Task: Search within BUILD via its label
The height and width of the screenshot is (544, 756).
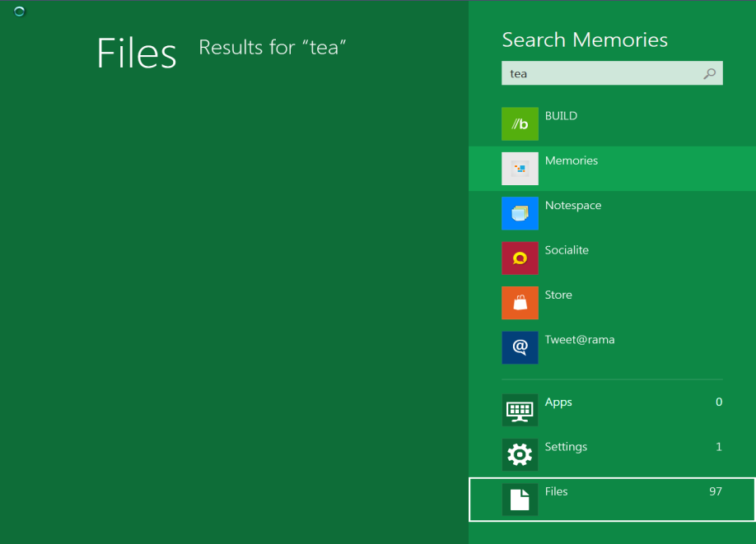Action: pos(561,116)
